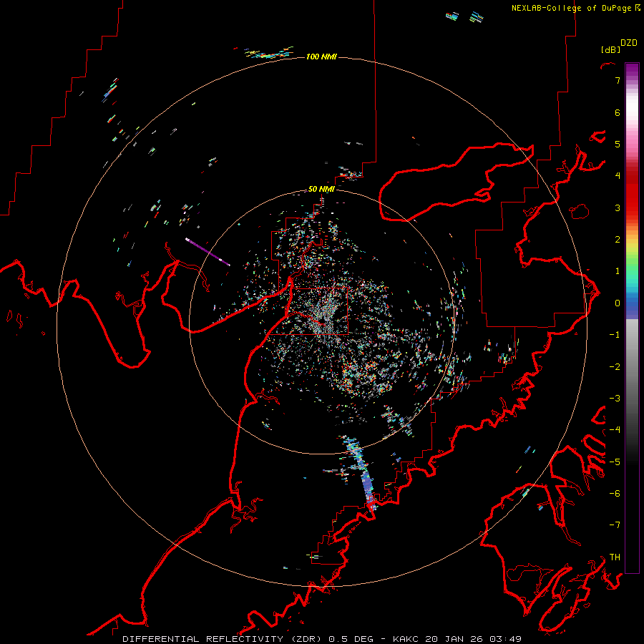Image resolution: width=644 pixels, height=644 pixels.
Task: Select the -6 value on the color scale
Action: 615,494
